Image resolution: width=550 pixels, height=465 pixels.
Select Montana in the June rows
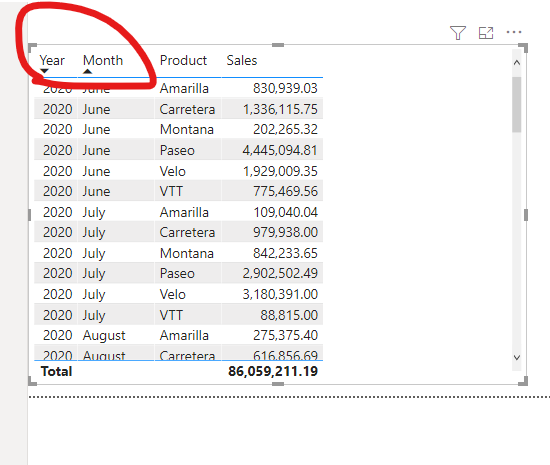coord(187,129)
